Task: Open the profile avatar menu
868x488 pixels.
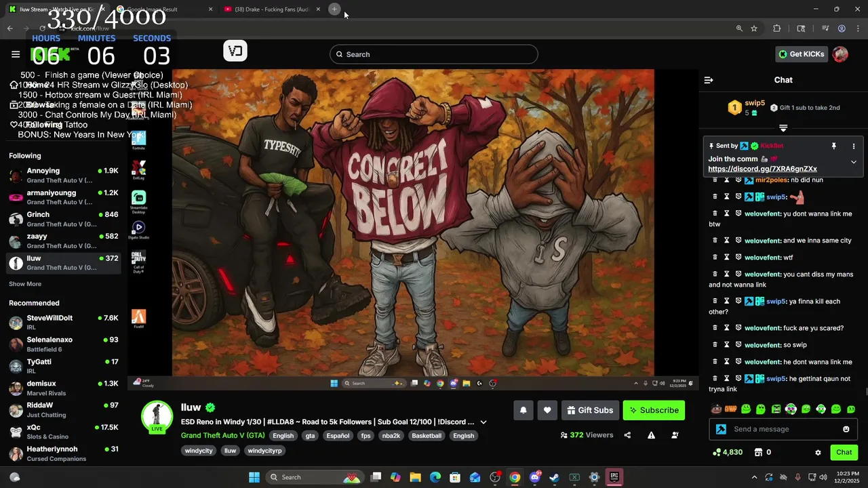Action: click(x=840, y=54)
